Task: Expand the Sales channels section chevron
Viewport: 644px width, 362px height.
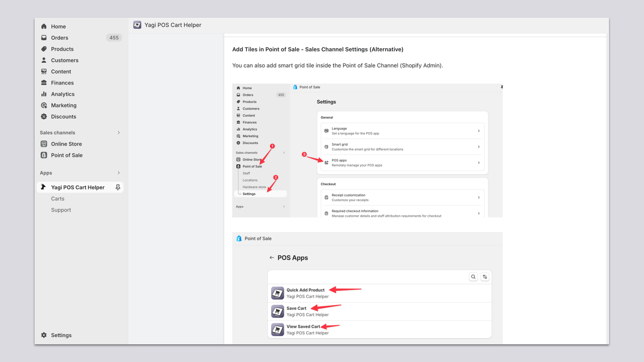Action: 119,133
